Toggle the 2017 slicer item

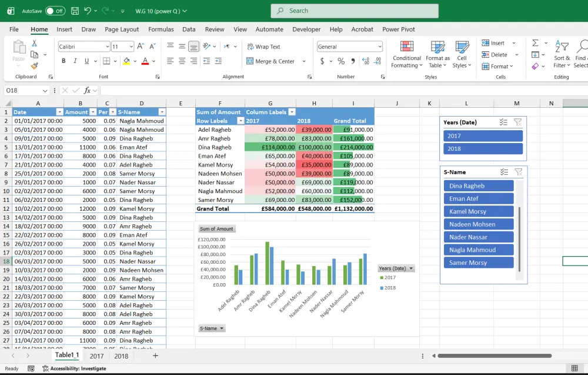click(483, 136)
